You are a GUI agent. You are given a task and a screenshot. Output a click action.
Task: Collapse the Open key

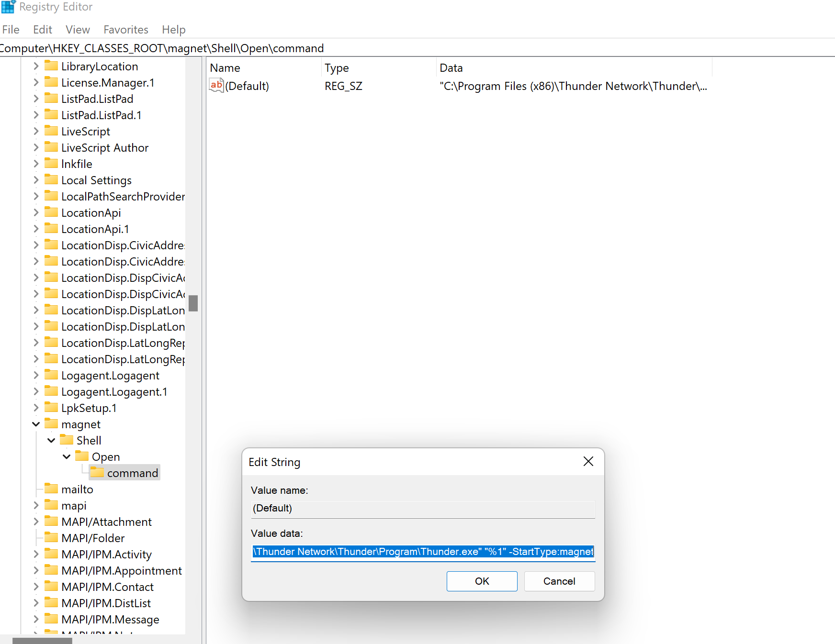[67, 456]
